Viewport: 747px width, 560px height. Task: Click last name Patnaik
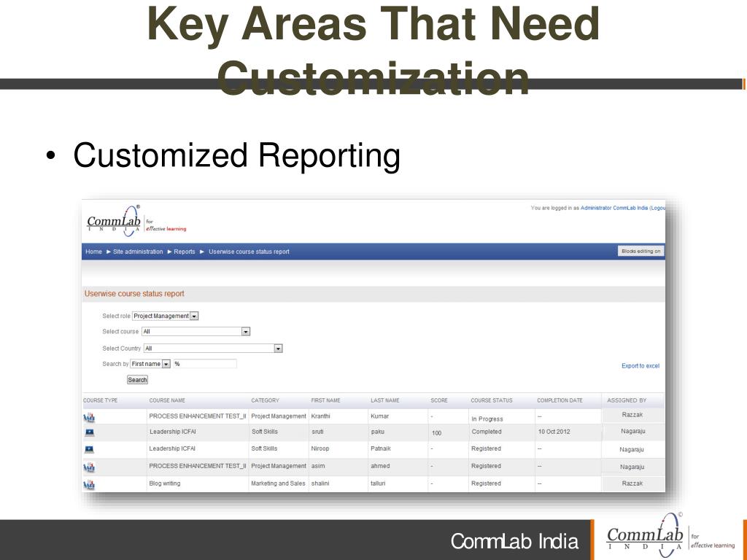pos(381,448)
